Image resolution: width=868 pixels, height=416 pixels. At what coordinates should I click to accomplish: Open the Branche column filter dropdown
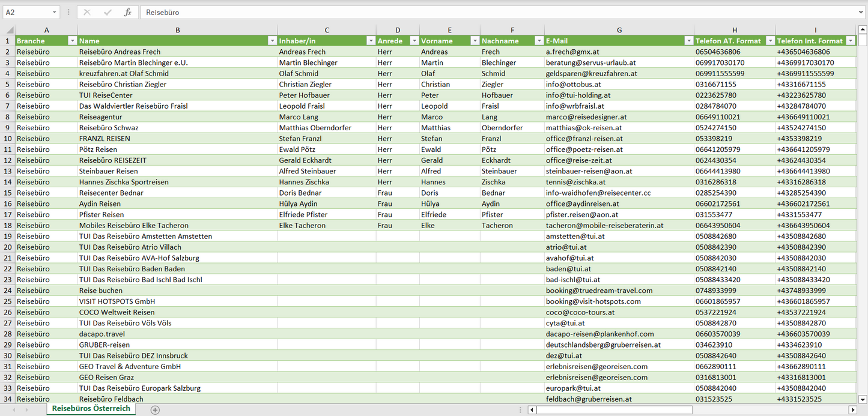click(x=72, y=41)
